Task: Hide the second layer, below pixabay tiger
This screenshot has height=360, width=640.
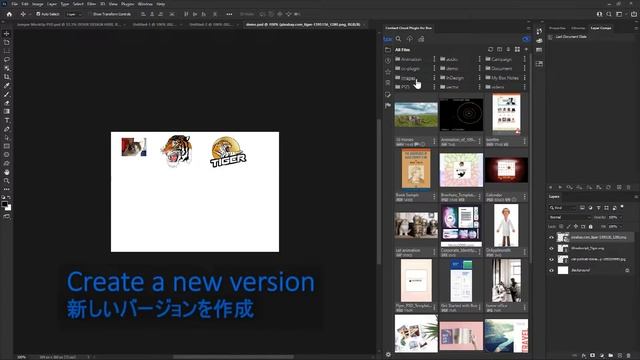Action: pyautogui.click(x=551, y=248)
